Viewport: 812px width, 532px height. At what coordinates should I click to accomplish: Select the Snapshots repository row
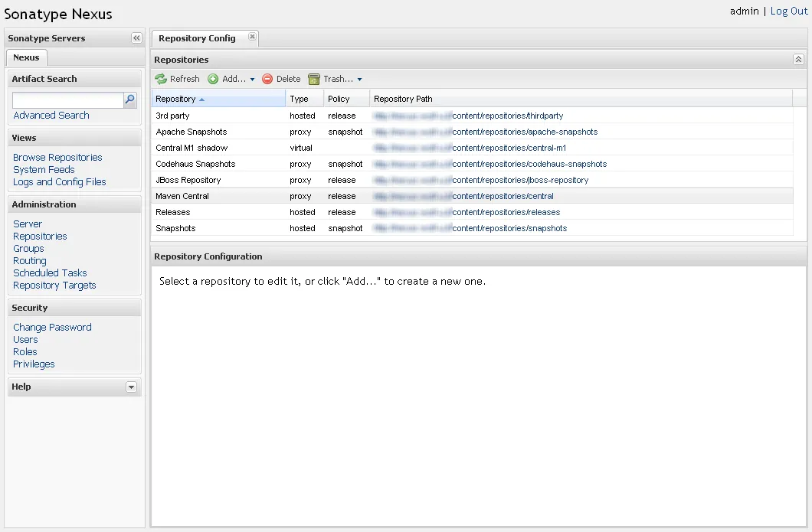pyautogui.click(x=472, y=228)
